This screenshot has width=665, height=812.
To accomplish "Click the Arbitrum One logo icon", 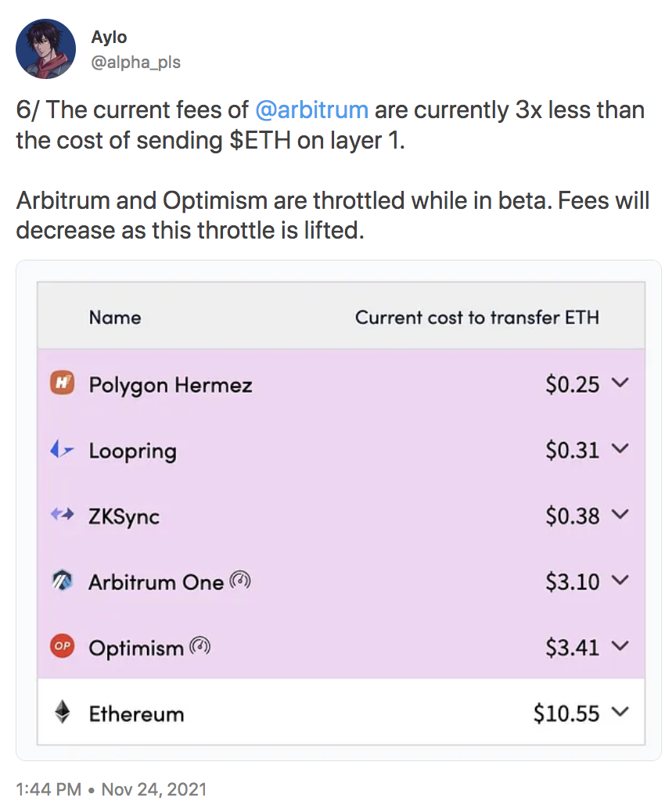I will click(62, 580).
